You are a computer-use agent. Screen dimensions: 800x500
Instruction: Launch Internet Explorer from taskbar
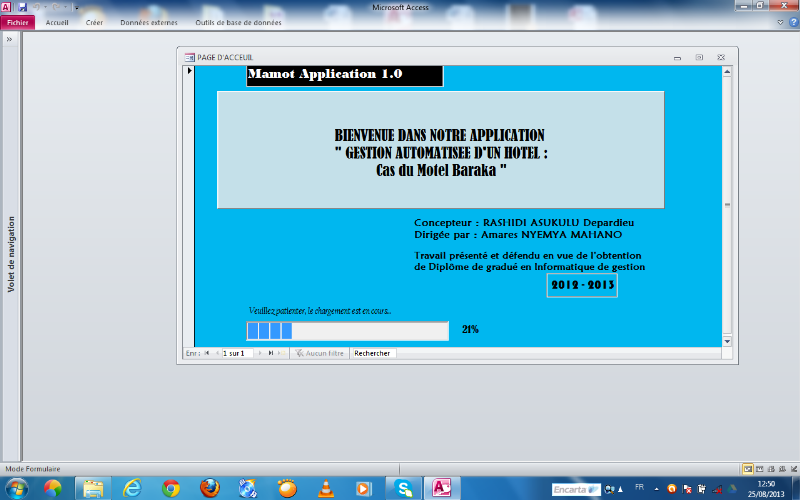point(132,489)
